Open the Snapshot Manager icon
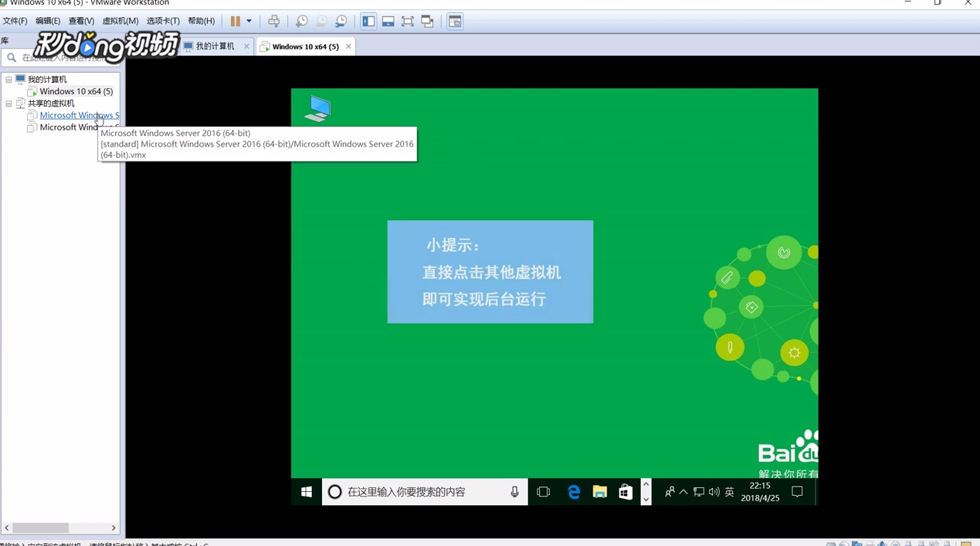The image size is (980, 546). pos(341,21)
